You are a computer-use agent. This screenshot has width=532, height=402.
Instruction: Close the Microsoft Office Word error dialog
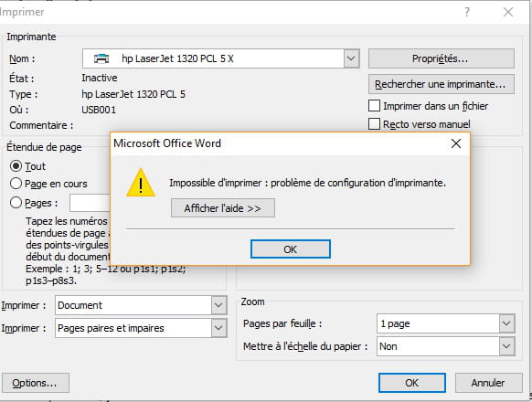tap(456, 143)
